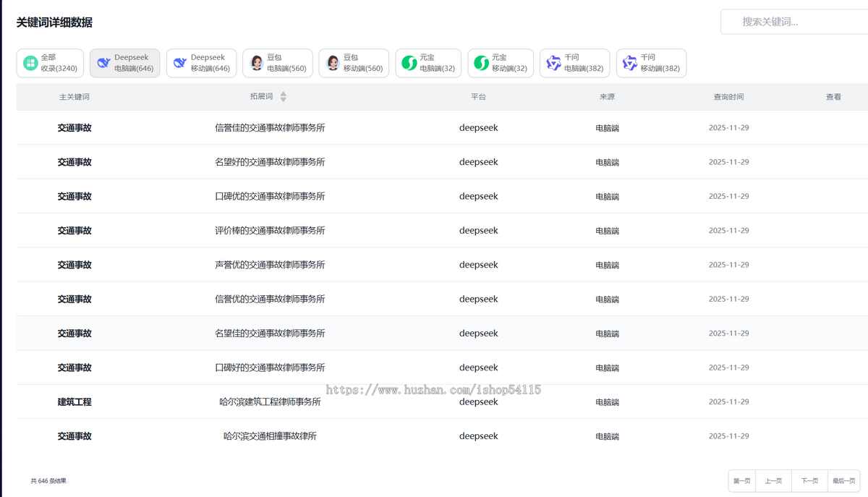Screen dimensions: 868x497
Task: Click deepseek in the 名望好的交通事故律师事务所 row
Action: pyautogui.click(x=478, y=162)
